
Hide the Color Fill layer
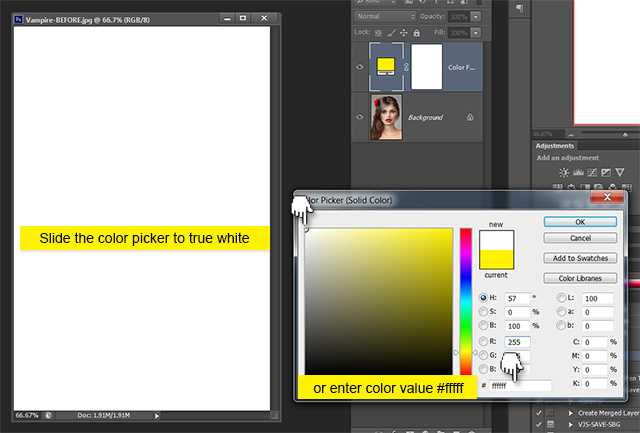click(360, 69)
